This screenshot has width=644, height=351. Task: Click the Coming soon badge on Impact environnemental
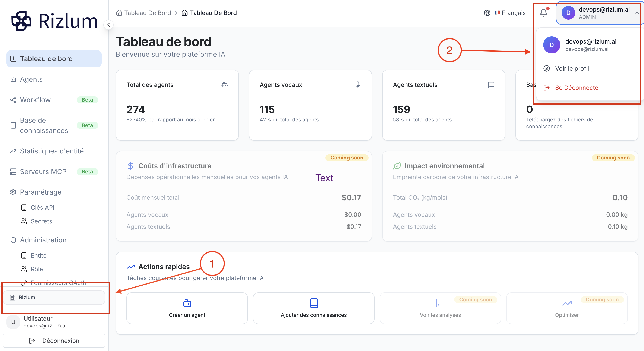613,158
